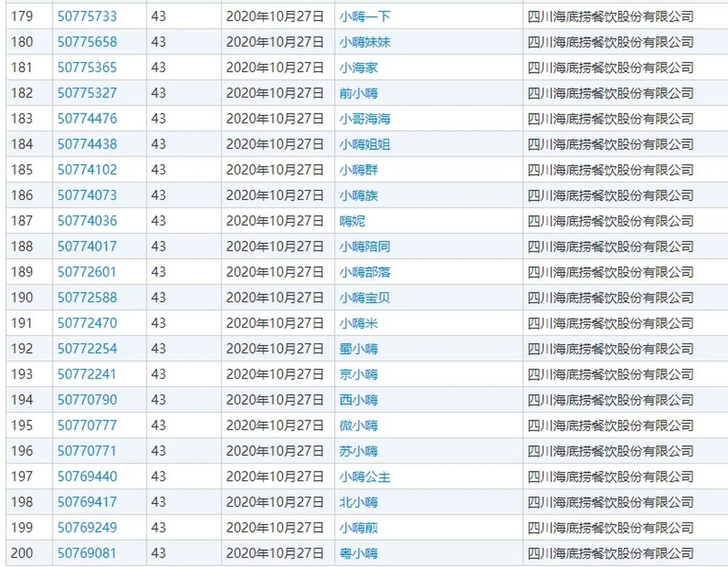Open trademark number 50774036
Screen dimensions: 728x567
[x=86, y=221]
